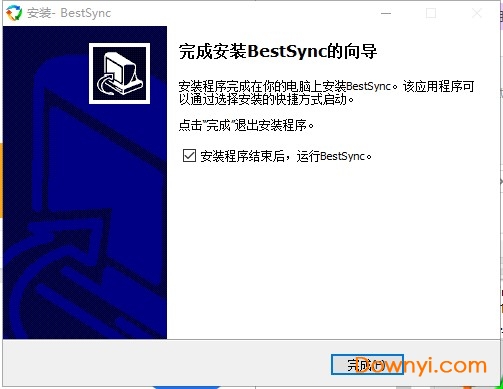Click title bar text 安装- BestSync

(x=69, y=13)
